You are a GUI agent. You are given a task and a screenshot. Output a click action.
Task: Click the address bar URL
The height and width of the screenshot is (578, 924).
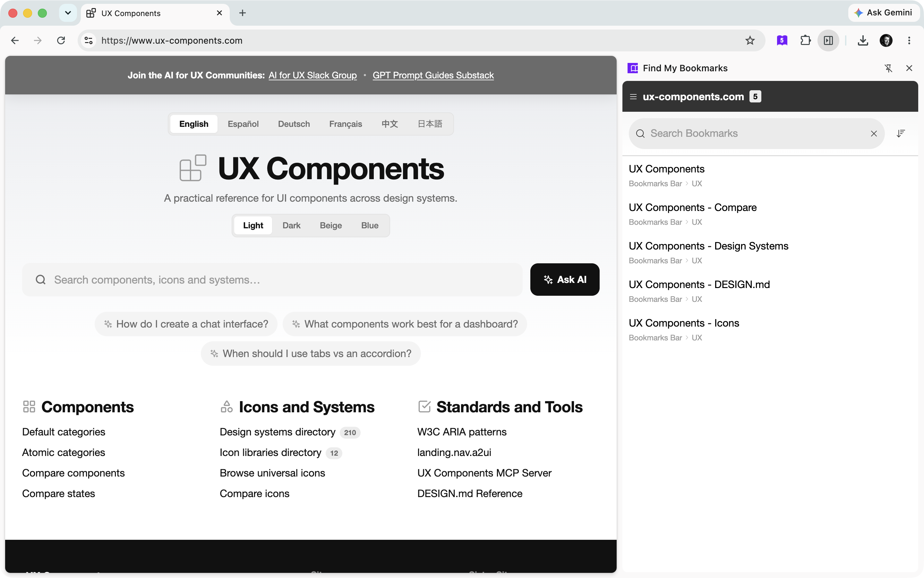[x=172, y=40]
